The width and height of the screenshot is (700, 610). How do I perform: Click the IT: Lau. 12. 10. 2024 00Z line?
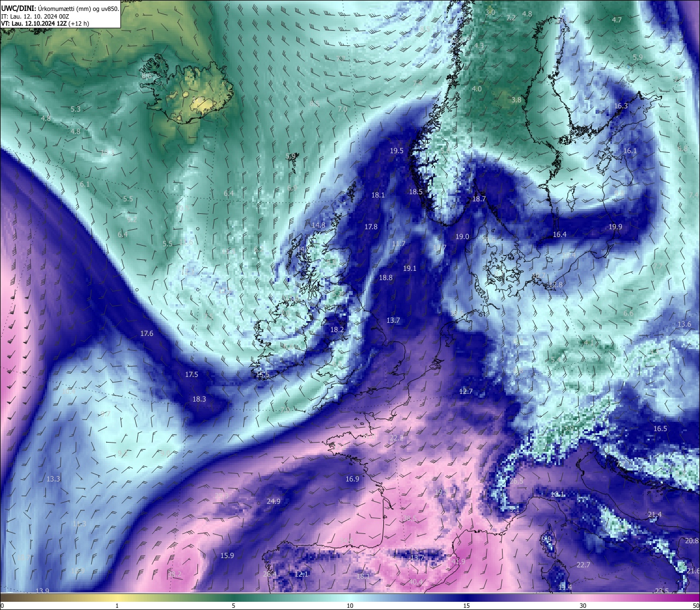35,16
